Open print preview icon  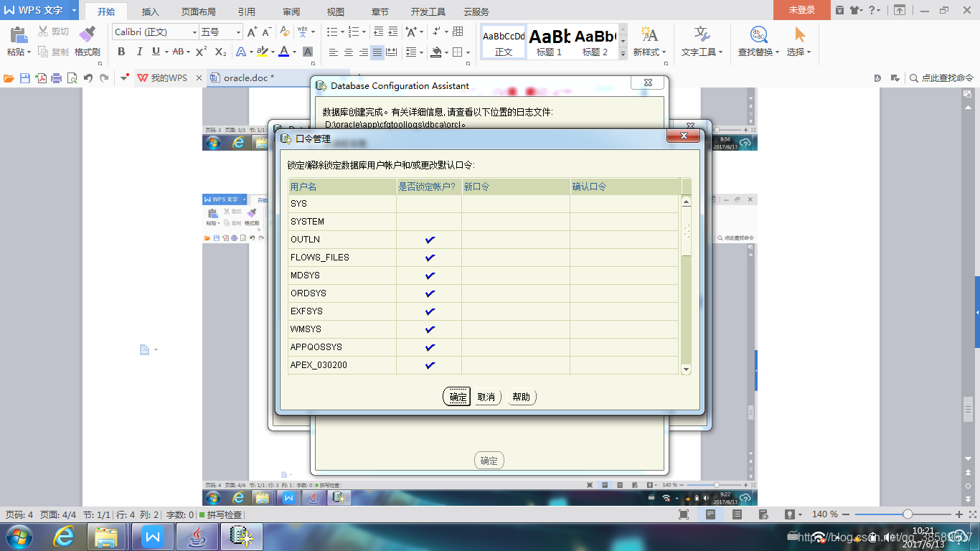(x=72, y=78)
